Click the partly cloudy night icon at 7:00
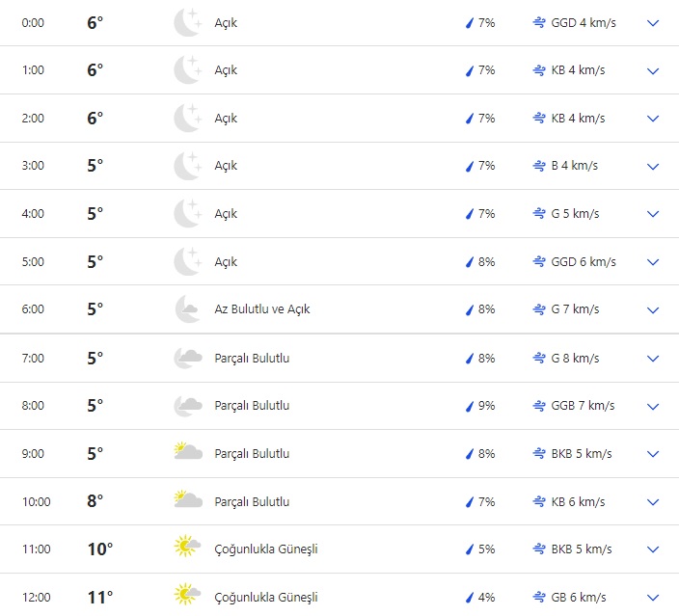The image size is (679, 616). (x=187, y=358)
